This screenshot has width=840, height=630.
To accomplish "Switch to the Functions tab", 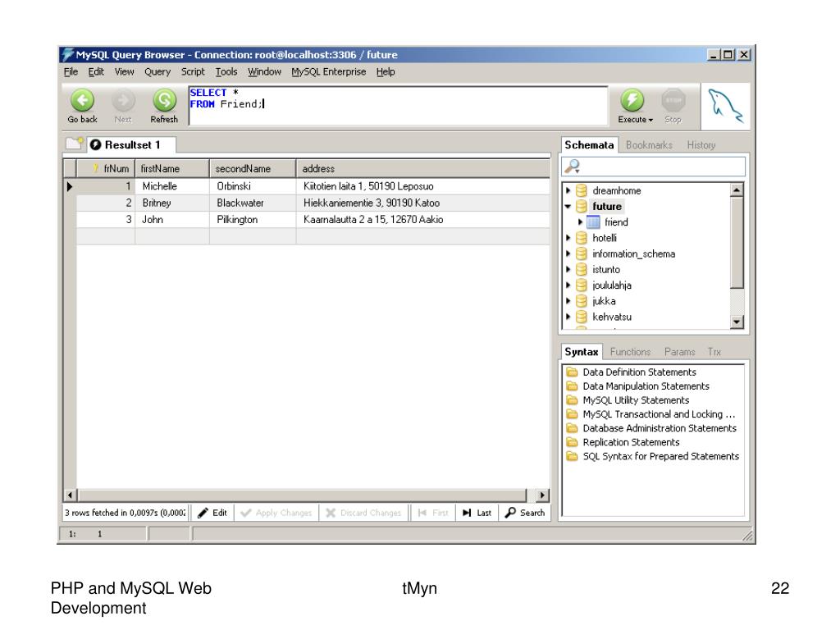I will (630, 352).
